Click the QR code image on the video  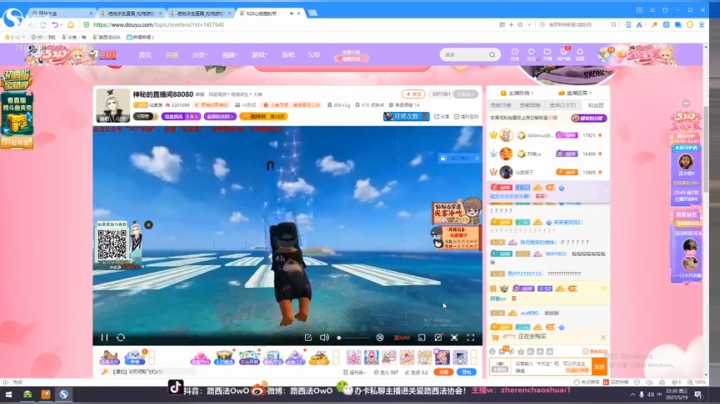(112, 245)
